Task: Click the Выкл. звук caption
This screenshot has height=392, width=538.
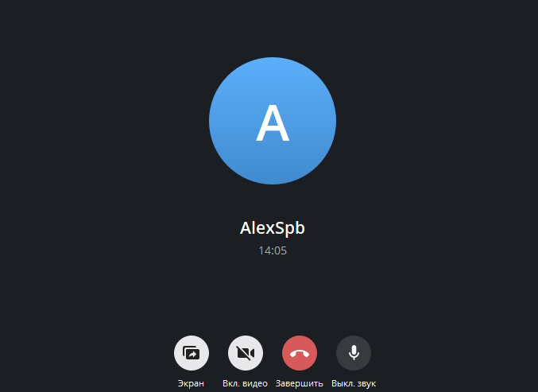Action: pyautogui.click(x=354, y=383)
